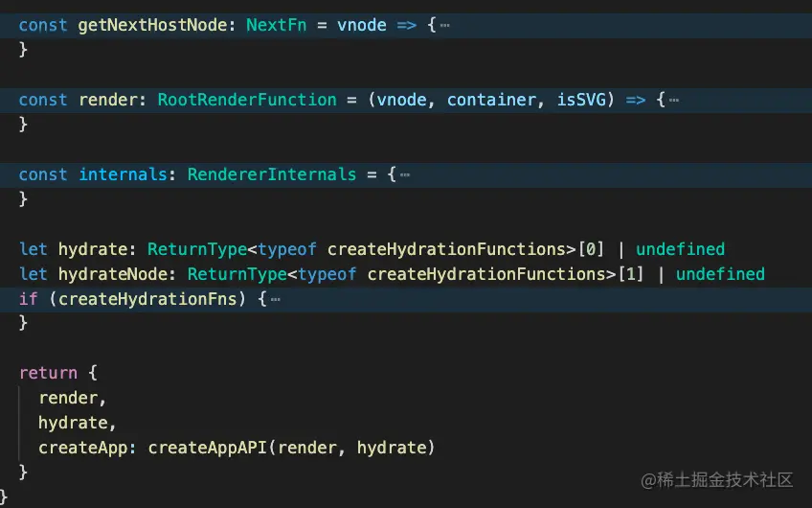Click the RendererInternals type name
This screenshot has height=508, width=812.
(x=272, y=174)
